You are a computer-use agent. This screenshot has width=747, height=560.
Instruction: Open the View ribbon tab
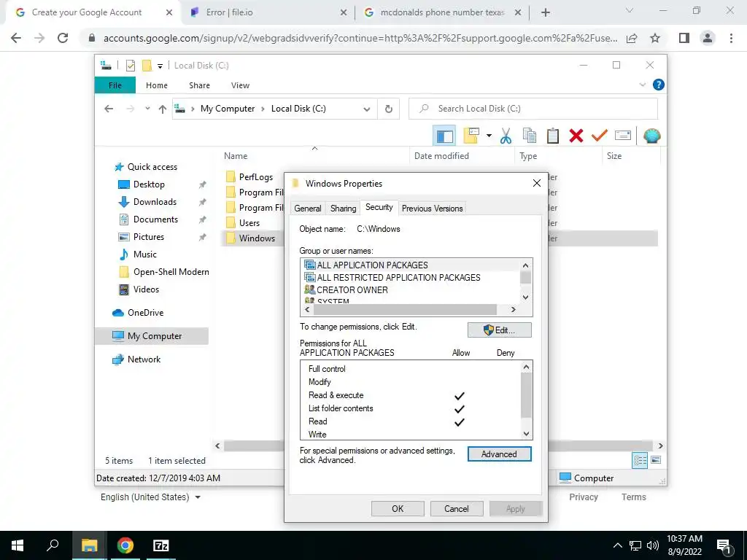(240, 85)
